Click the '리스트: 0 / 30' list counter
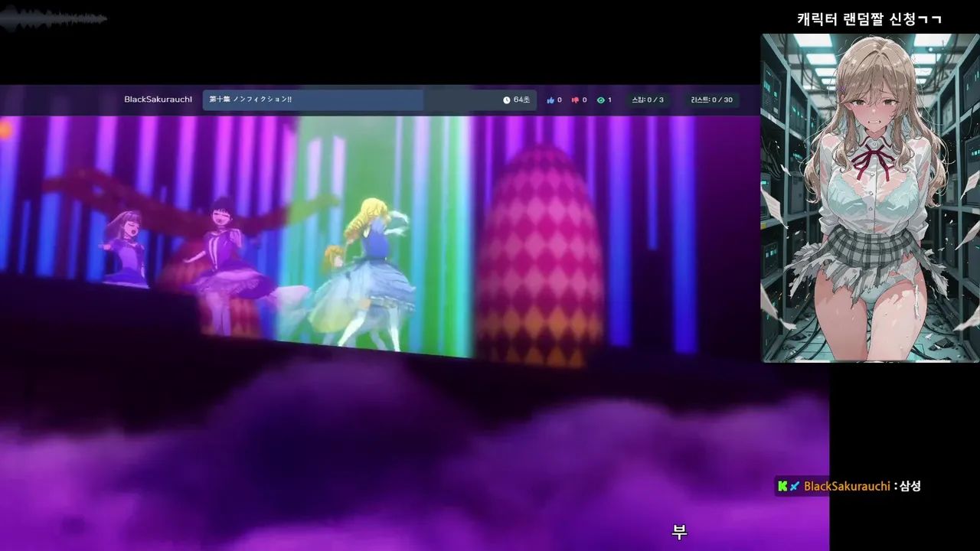The width and height of the screenshot is (980, 551). (711, 100)
